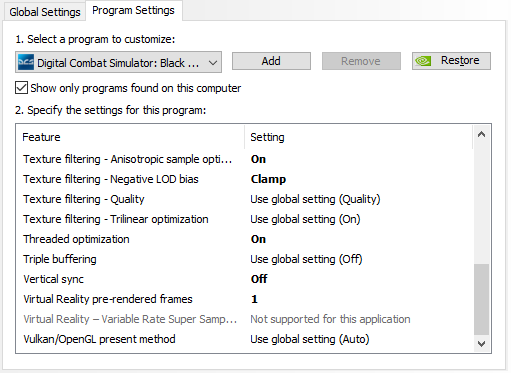Toggle Show only programs found on this computer
Image resolution: width=511 pixels, height=373 pixels.
(x=21, y=88)
